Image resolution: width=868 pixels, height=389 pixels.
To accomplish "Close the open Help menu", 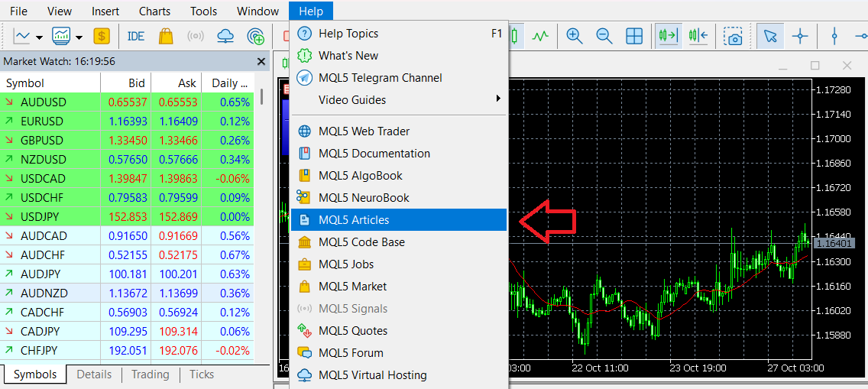I will (x=310, y=11).
